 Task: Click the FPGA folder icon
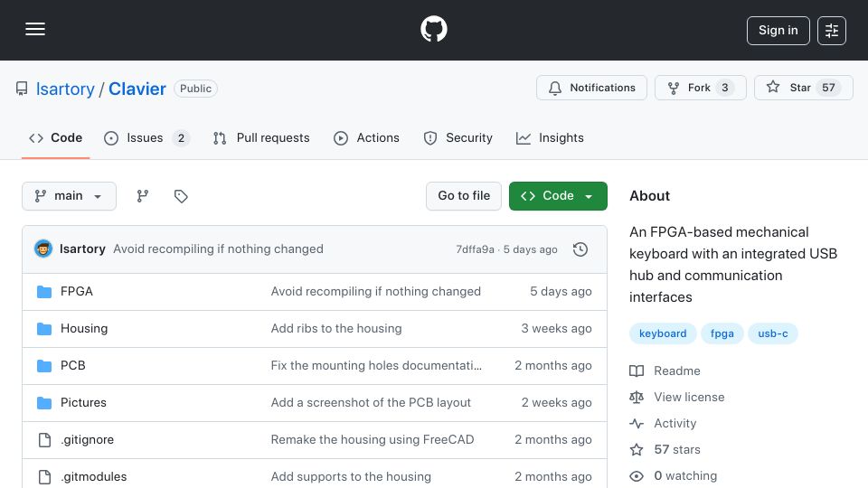click(x=44, y=292)
